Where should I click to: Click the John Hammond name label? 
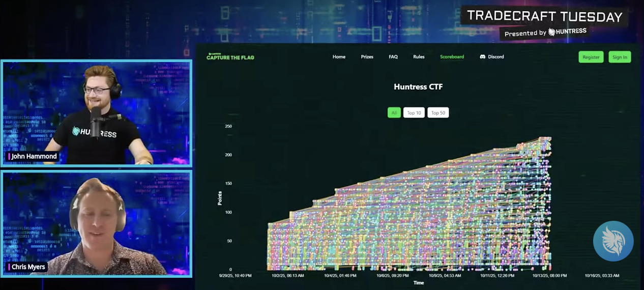(x=33, y=156)
